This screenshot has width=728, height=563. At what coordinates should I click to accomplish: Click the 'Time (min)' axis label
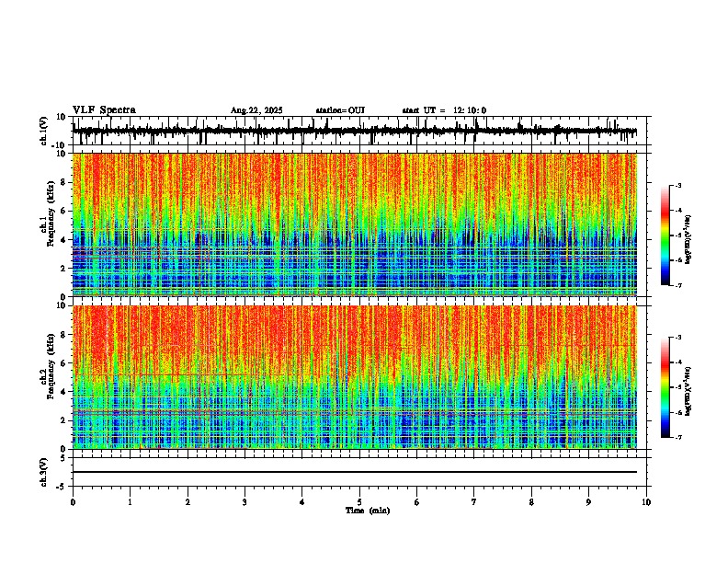pyautogui.click(x=368, y=511)
